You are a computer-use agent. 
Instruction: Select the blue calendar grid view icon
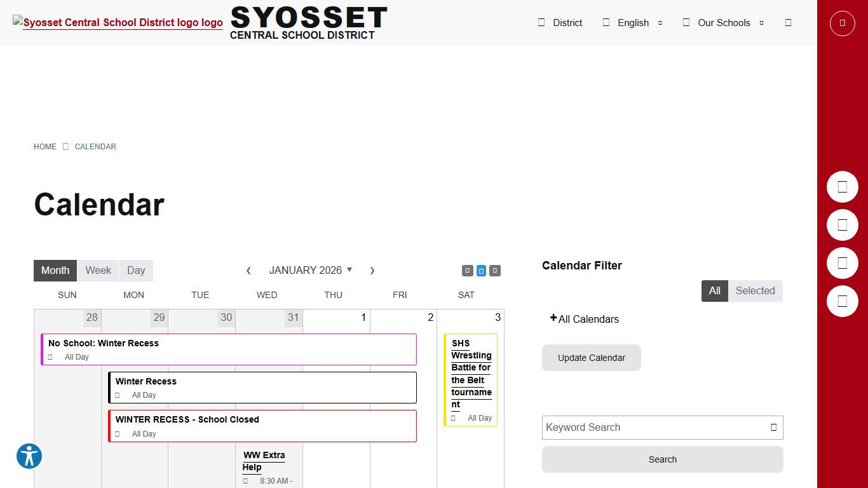(481, 270)
